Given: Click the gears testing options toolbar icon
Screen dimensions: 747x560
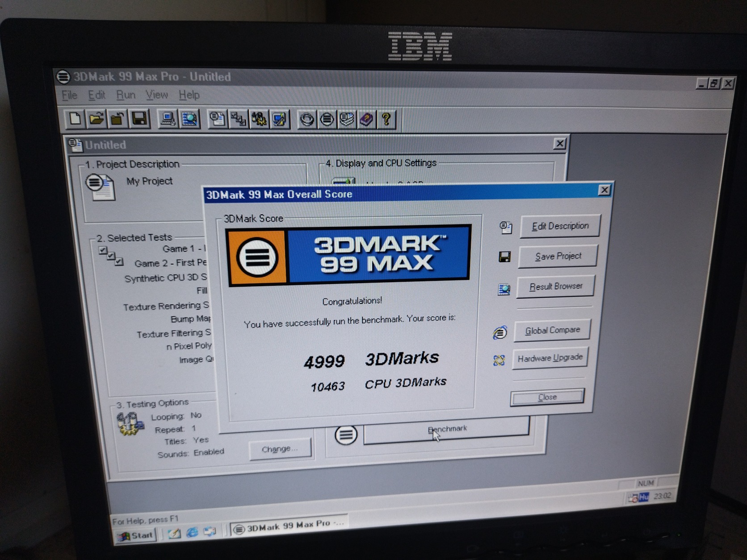Looking at the screenshot, I should (260, 119).
